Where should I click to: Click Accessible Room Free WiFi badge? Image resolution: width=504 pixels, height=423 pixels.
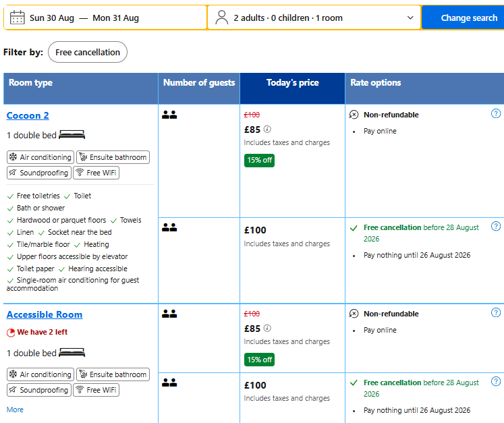[x=96, y=390]
